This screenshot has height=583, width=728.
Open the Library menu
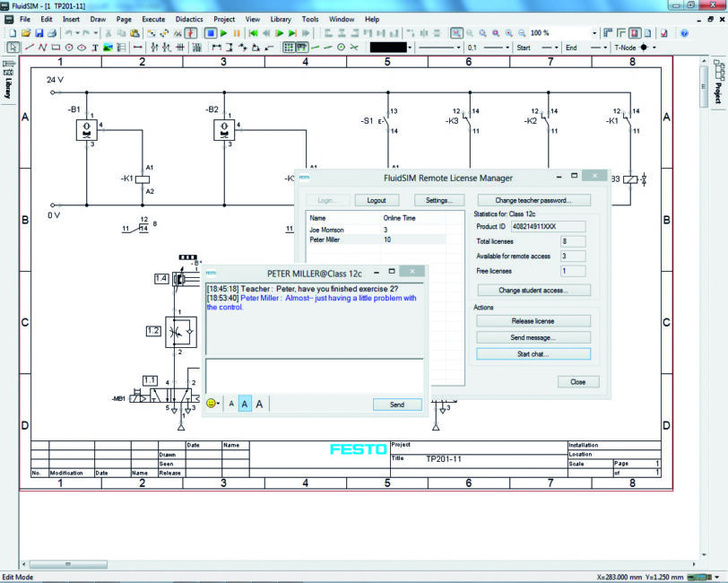click(x=281, y=19)
